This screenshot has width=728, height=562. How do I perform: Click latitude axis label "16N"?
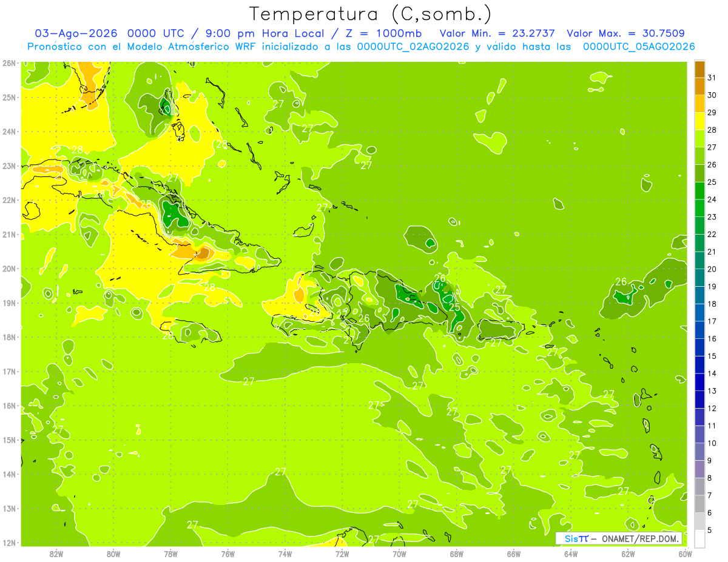point(9,406)
